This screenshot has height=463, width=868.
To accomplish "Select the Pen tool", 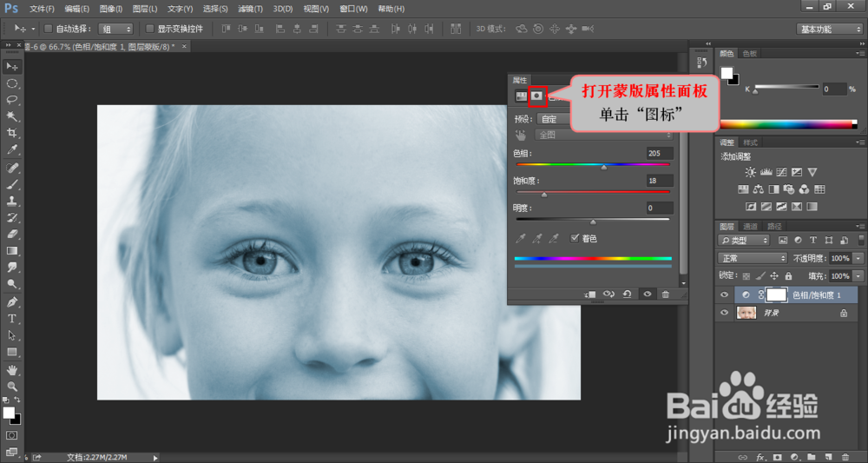I will (11, 302).
